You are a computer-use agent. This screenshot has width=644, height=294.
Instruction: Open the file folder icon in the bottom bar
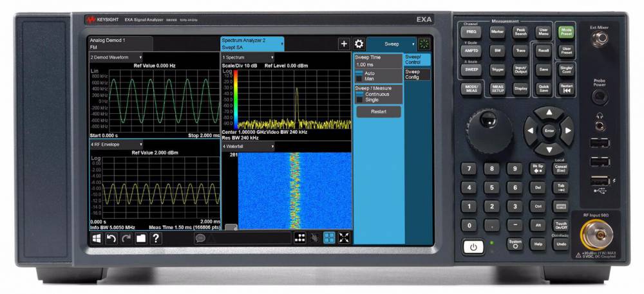141,238
